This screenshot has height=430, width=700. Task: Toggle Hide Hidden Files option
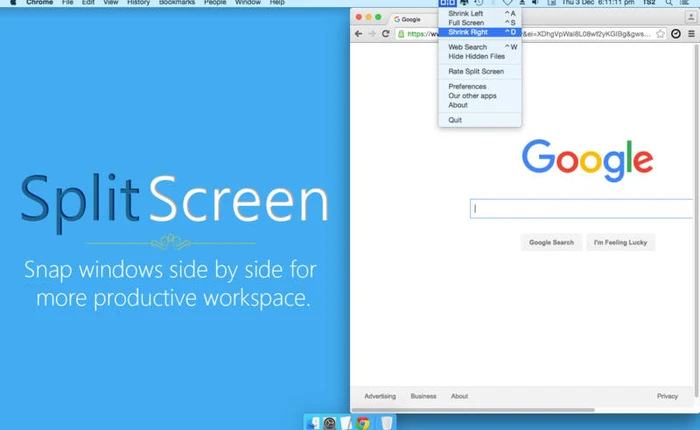point(476,56)
